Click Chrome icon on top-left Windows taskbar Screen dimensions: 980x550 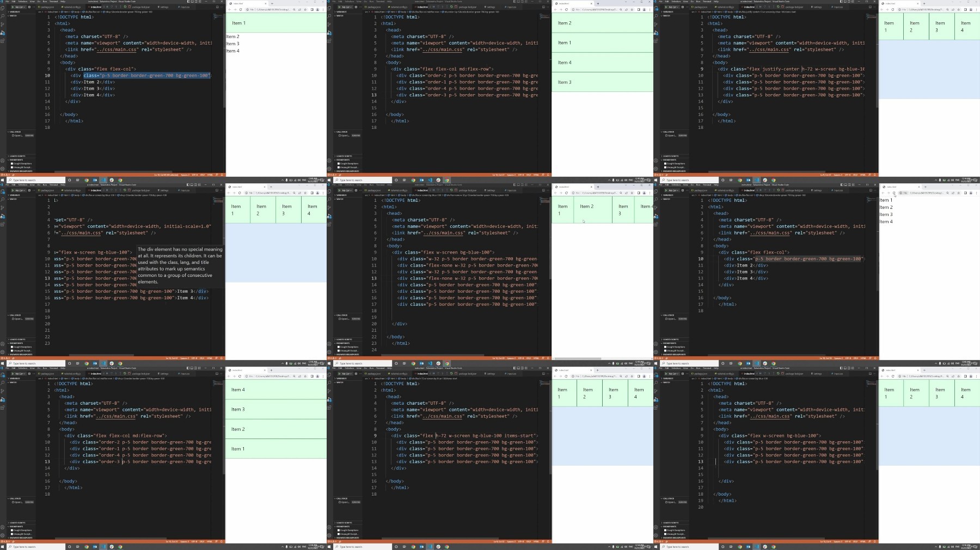tap(87, 180)
